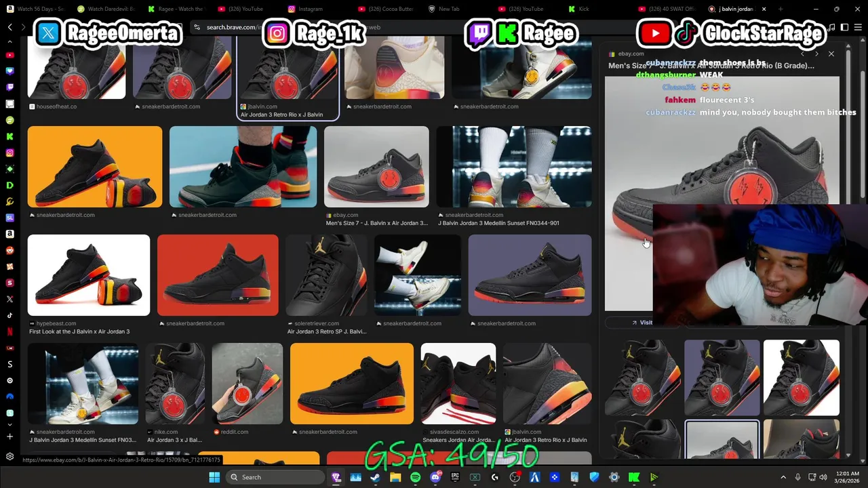Open Epic Games from the taskbar
The height and width of the screenshot is (488, 868).
click(x=455, y=477)
